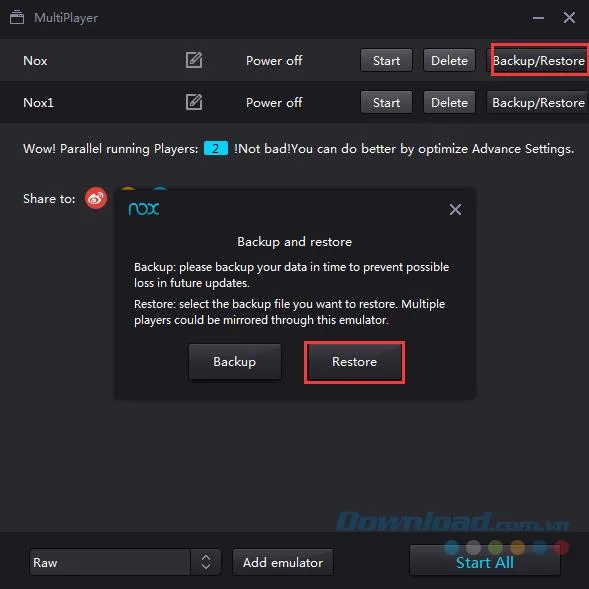Delete the Nox emulator
The image size is (589, 589).
pos(449,60)
